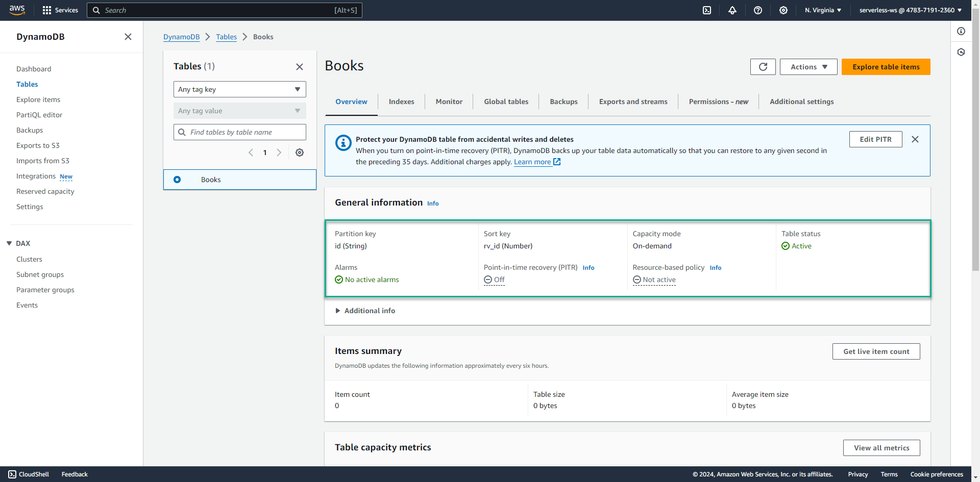
Task: Open console settings gear in header
Action: [783, 10]
